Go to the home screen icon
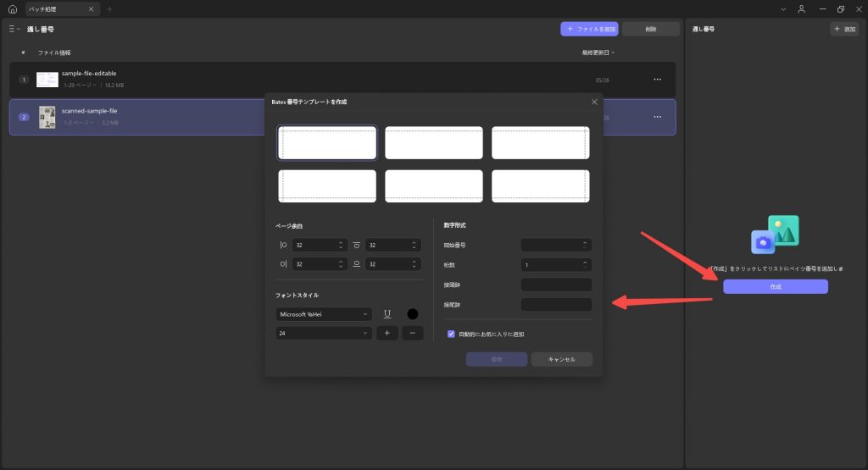 point(12,9)
